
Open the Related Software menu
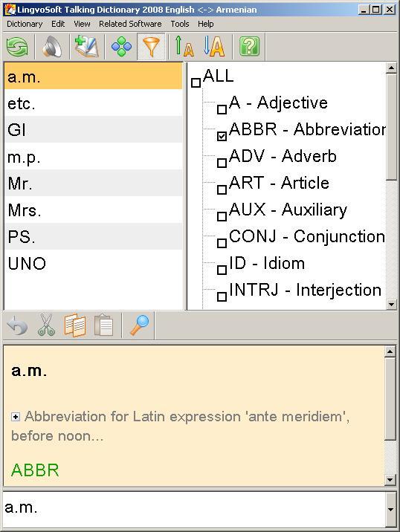[x=130, y=24]
